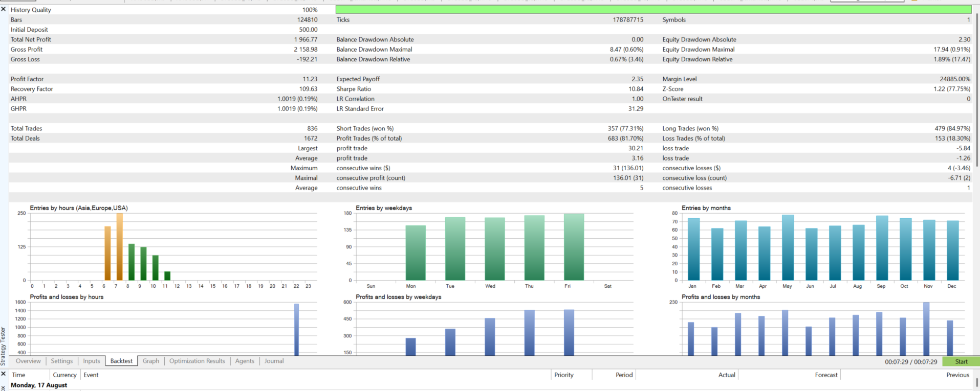Click the OnTester result label
This screenshot has height=391, width=980.
coord(682,99)
